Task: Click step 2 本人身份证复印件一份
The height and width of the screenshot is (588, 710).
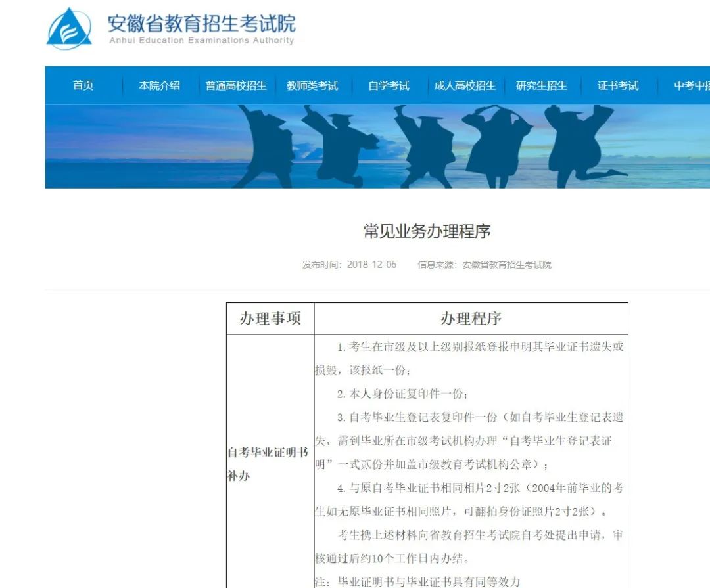Action: [x=402, y=394]
